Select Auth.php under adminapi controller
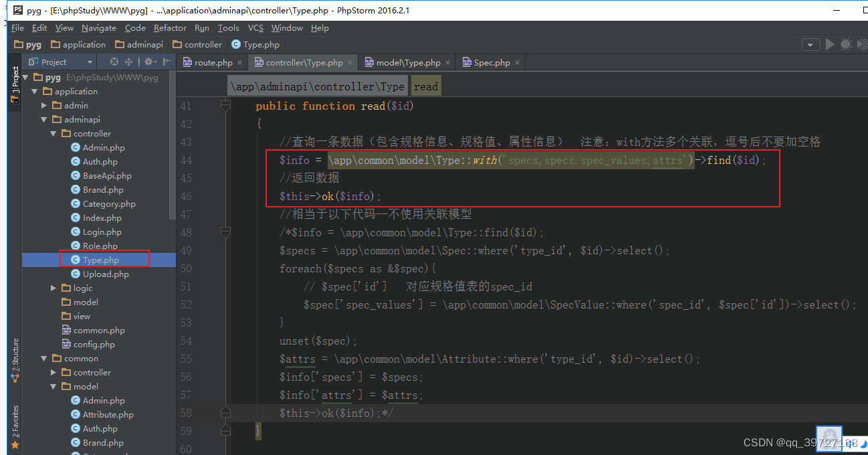This screenshot has width=868, height=455. (x=94, y=162)
